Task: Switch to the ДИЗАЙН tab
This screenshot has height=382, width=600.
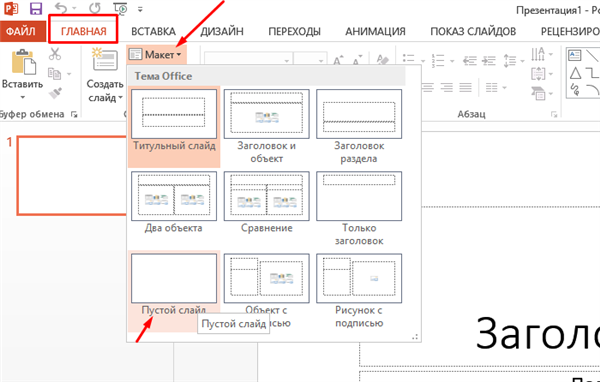Action: (x=222, y=31)
